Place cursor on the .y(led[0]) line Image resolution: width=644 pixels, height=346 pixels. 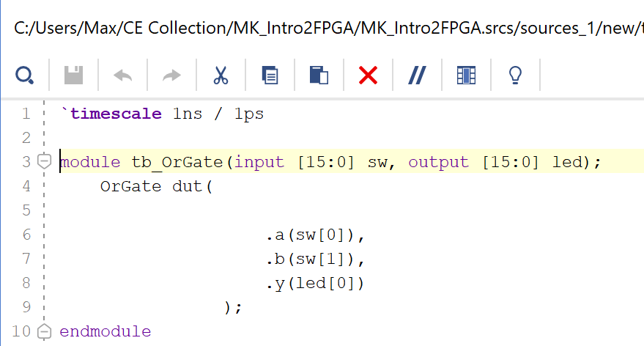[x=315, y=283]
